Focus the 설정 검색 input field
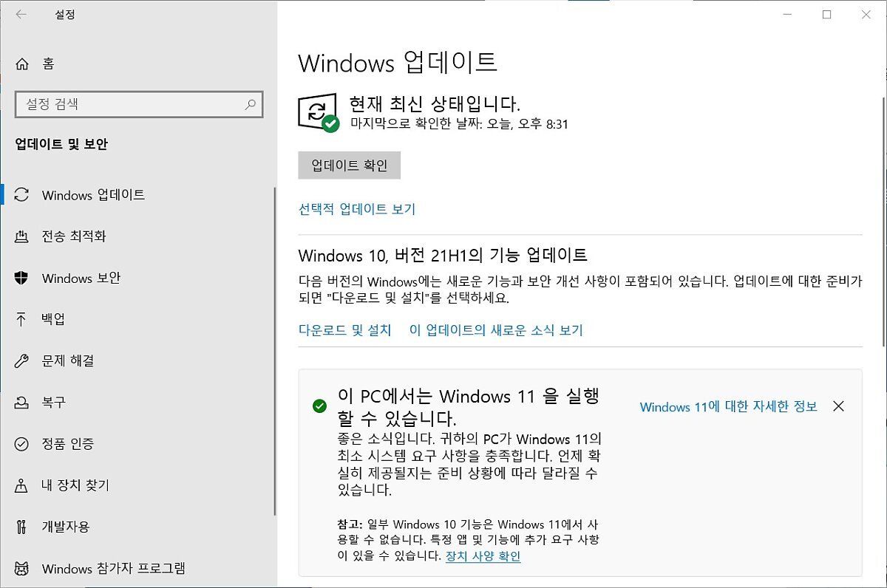 [139, 105]
